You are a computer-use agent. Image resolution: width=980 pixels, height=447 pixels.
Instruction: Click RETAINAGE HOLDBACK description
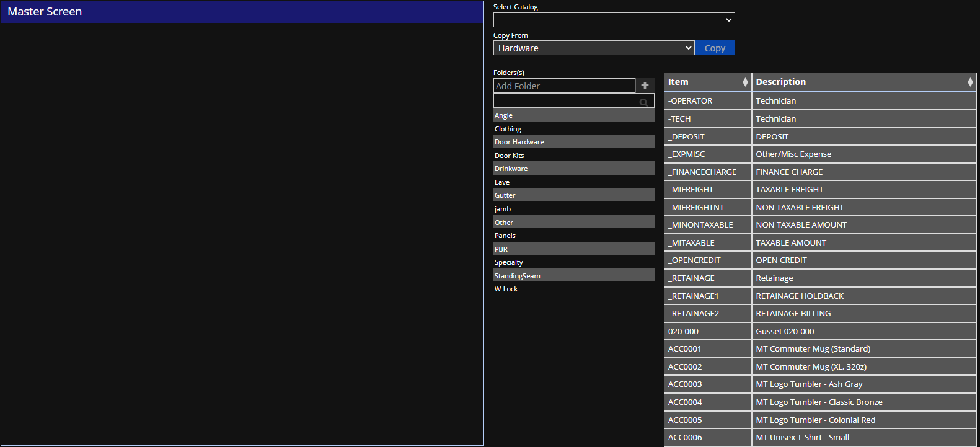coord(864,296)
